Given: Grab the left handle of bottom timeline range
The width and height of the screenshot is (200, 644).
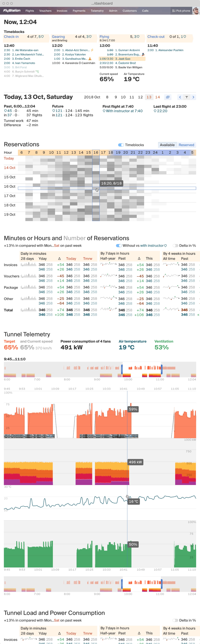Looking at the screenshot, I should point(122,584).
